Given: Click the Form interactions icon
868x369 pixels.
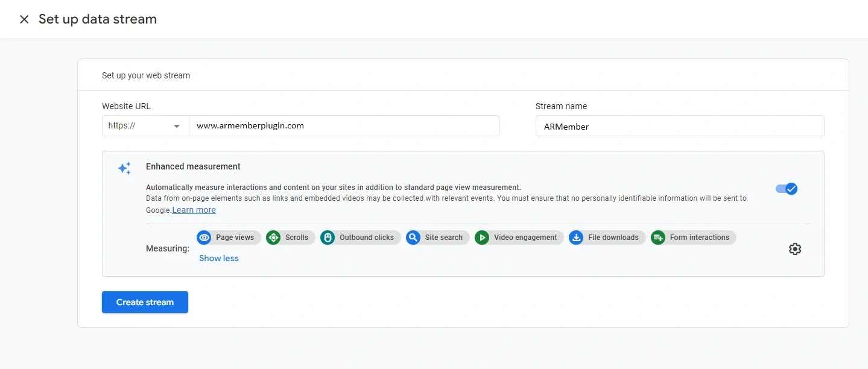Looking at the screenshot, I should [658, 238].
